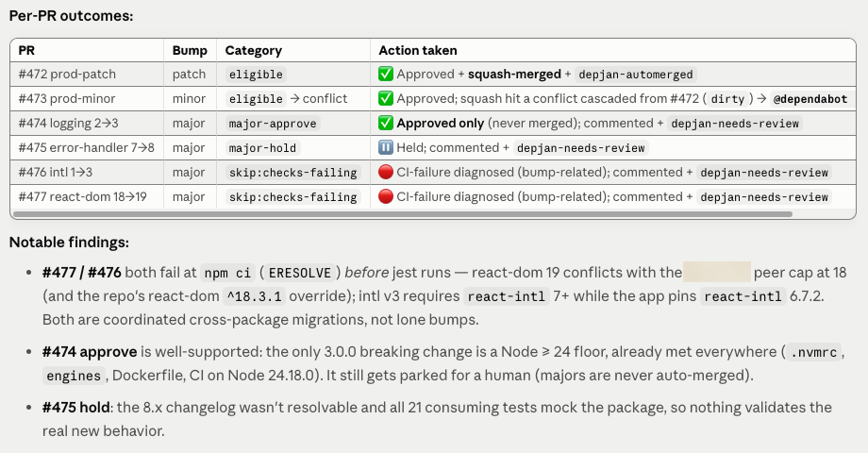The width and height of the screenshot is (868, 453).
Task: Click the Action taken column header
Action: tap(418, 50)
